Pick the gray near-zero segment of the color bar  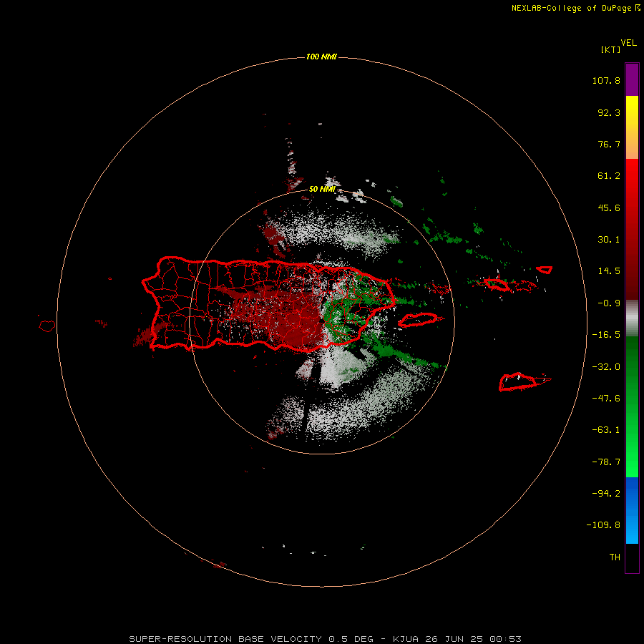point(632,317)
